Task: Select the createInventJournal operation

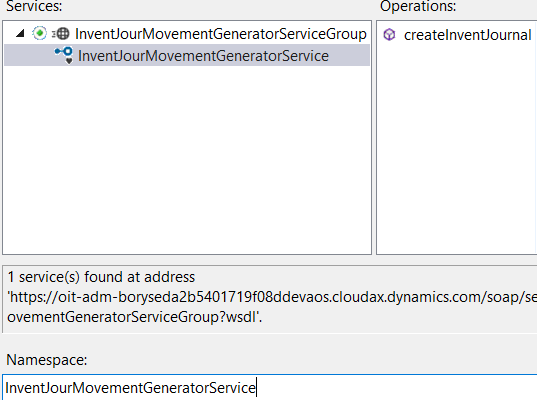Action: [x=467, y=35]
